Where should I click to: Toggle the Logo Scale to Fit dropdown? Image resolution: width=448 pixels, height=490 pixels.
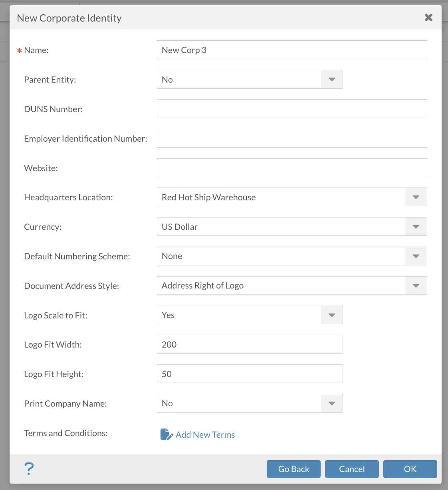[331, 315]
